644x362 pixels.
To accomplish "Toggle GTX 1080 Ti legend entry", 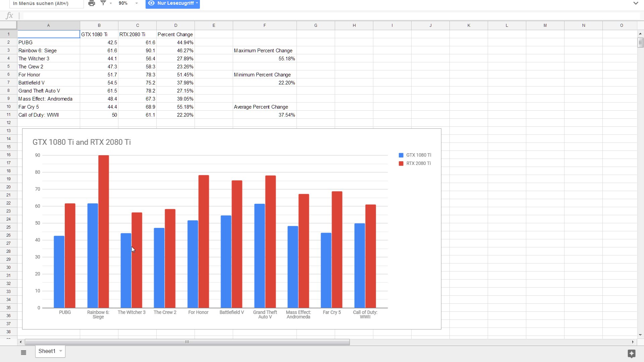I will [418, 155].
